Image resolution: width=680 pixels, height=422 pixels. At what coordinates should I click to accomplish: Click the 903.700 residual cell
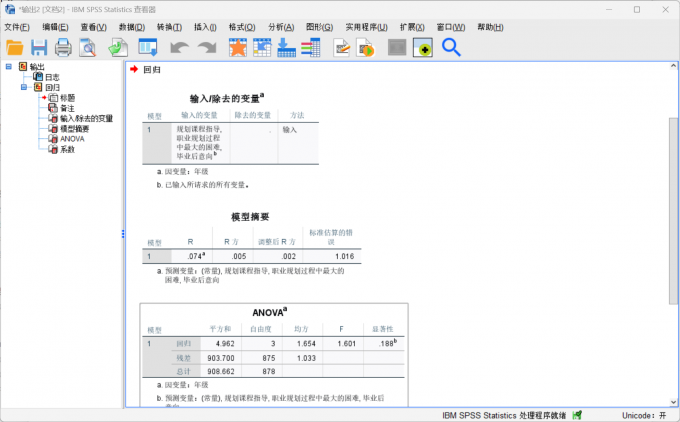tap(221, 358)
